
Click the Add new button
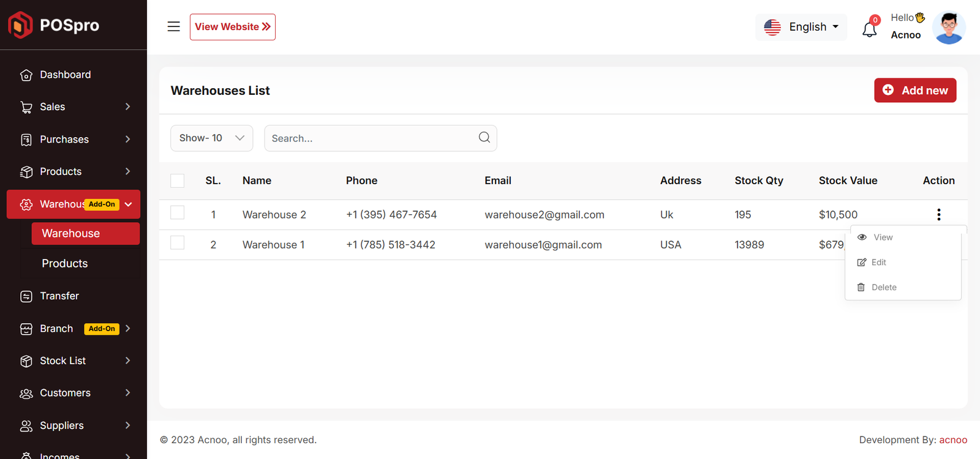(914, 91)
